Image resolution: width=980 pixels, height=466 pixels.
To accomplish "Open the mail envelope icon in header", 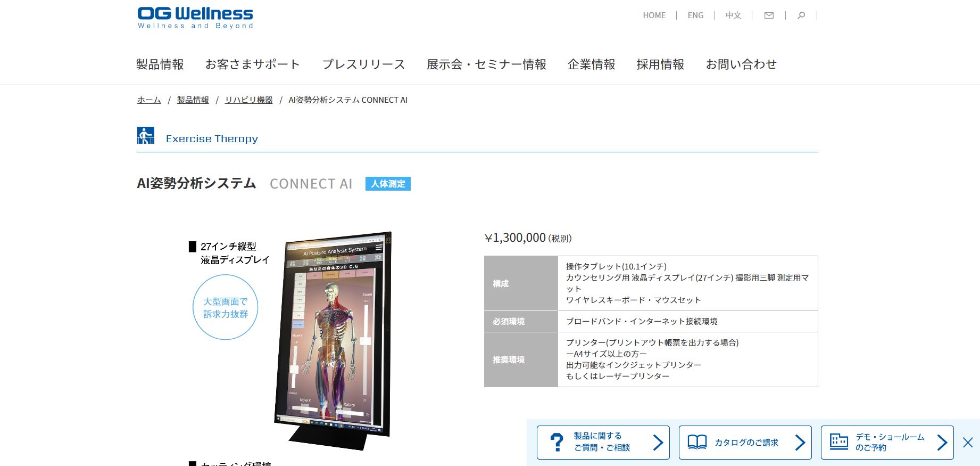I will (769, 15).
